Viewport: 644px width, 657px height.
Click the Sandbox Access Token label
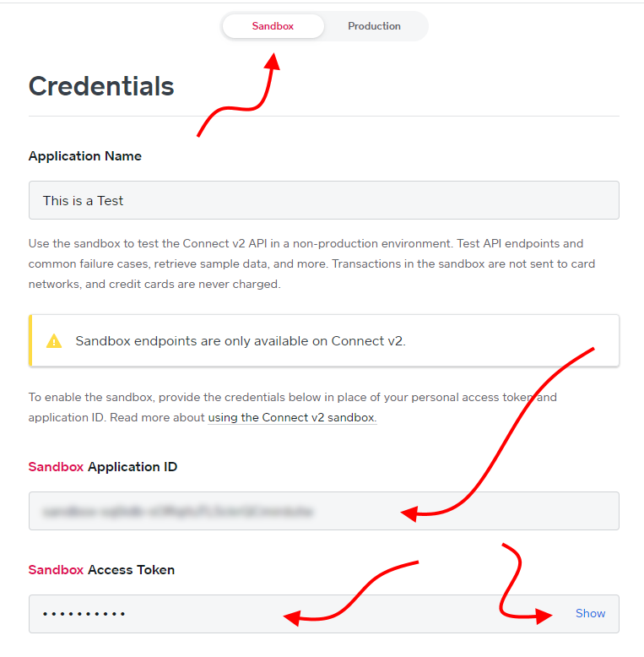point(101,570)
